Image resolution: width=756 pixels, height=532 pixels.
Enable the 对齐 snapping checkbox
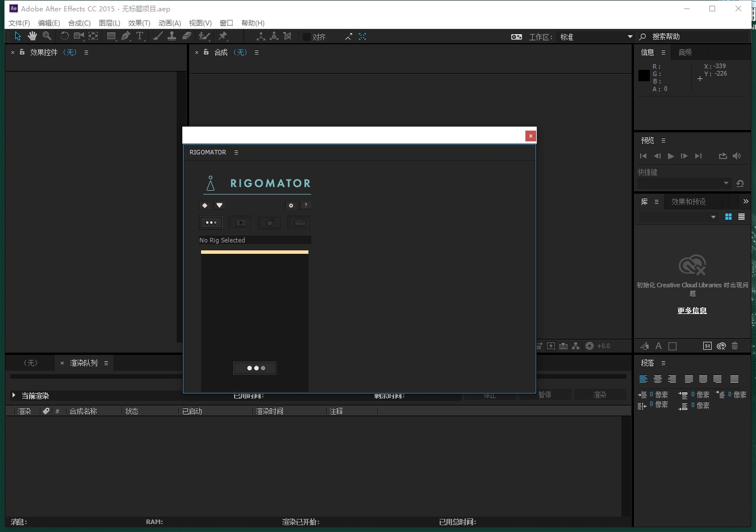coord(307,37)
